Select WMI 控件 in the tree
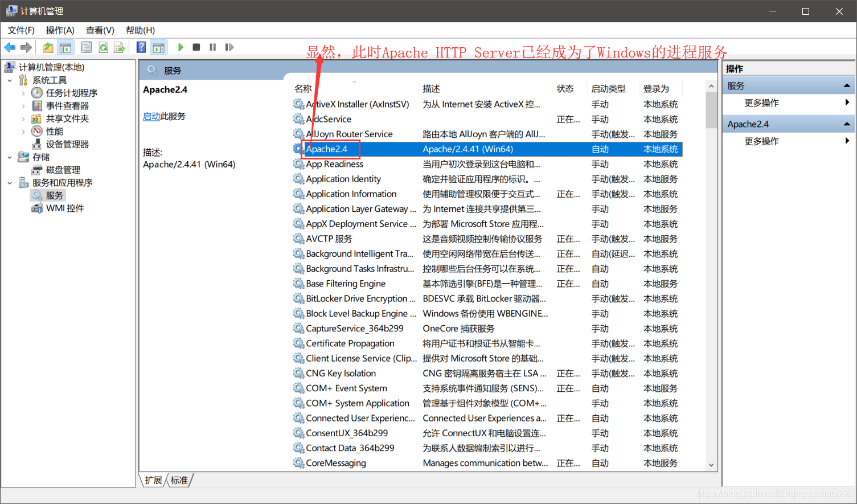 point(65,208)
